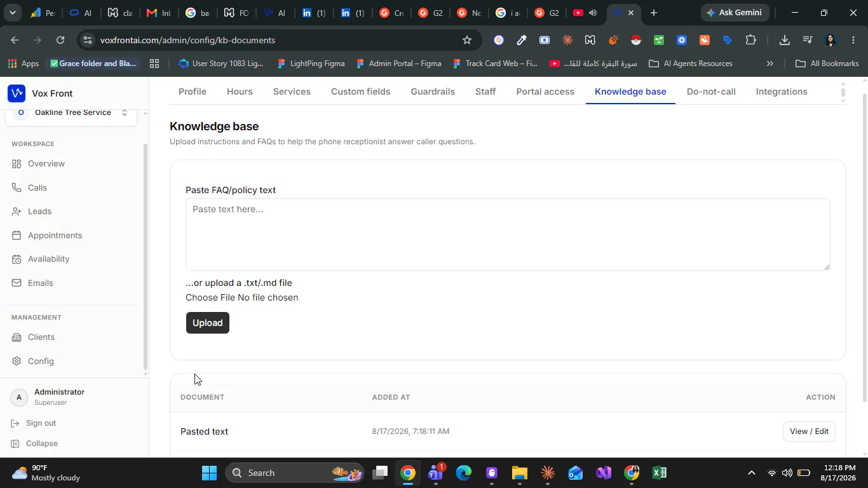Open the Chrome three-dot menu
The width and height of the screenshot is (868, 488).
pyautogui.click(x=853, y=40)
